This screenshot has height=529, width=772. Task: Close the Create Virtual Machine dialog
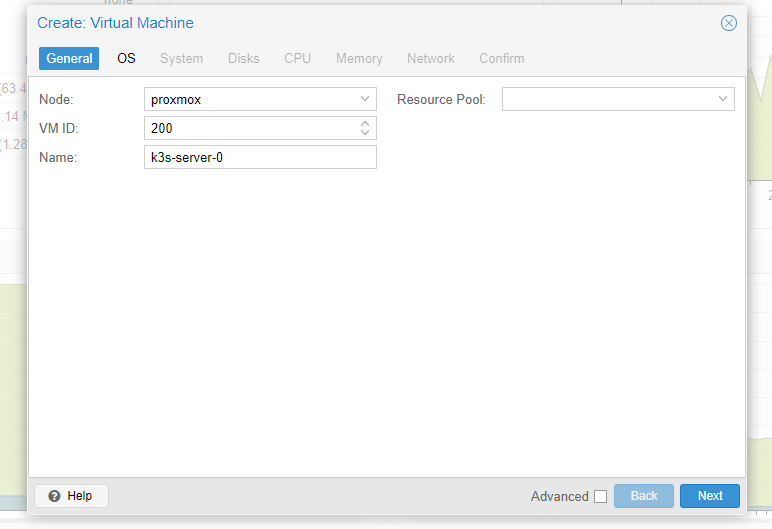click(x=729, y=23)
